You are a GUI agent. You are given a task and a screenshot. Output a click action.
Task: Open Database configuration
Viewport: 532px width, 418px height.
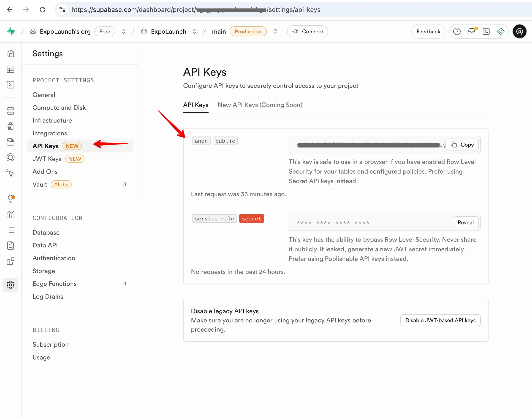(46, 233)
